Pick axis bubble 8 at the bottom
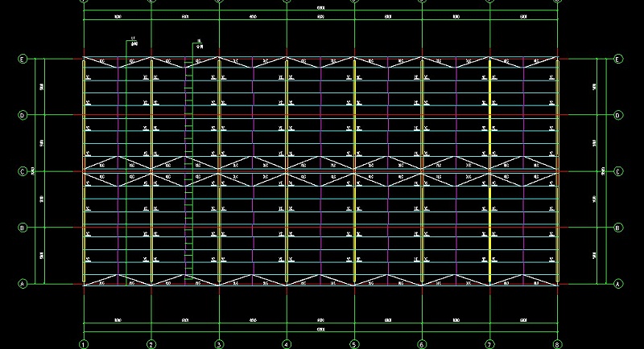Screen dimensions: 644x349 [557, 344]
